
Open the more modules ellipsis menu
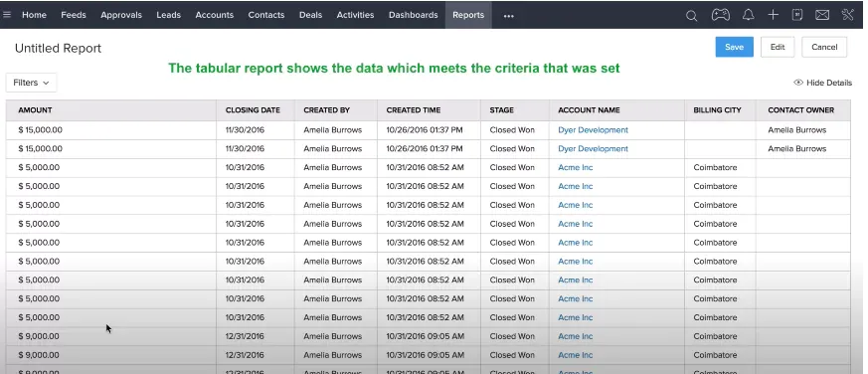[509, 16]
